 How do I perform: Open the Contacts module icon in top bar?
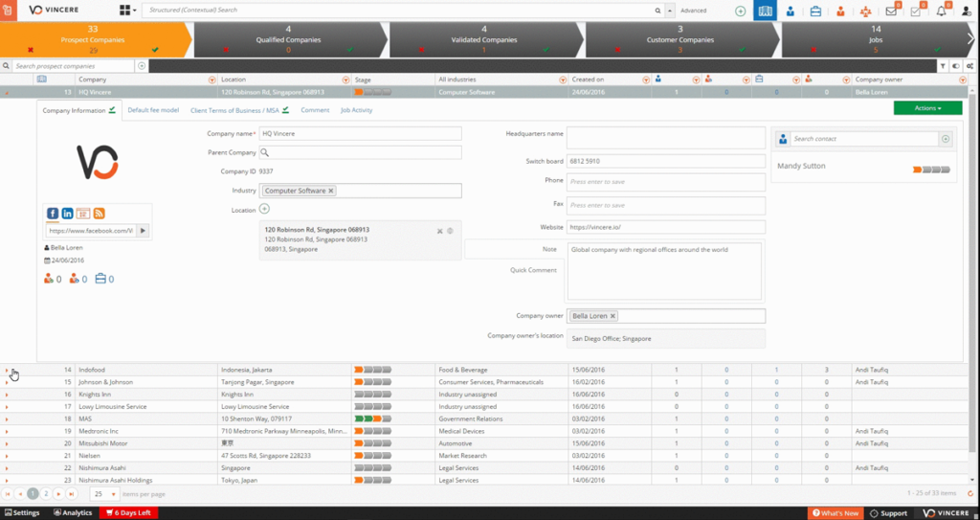(791, 11)
